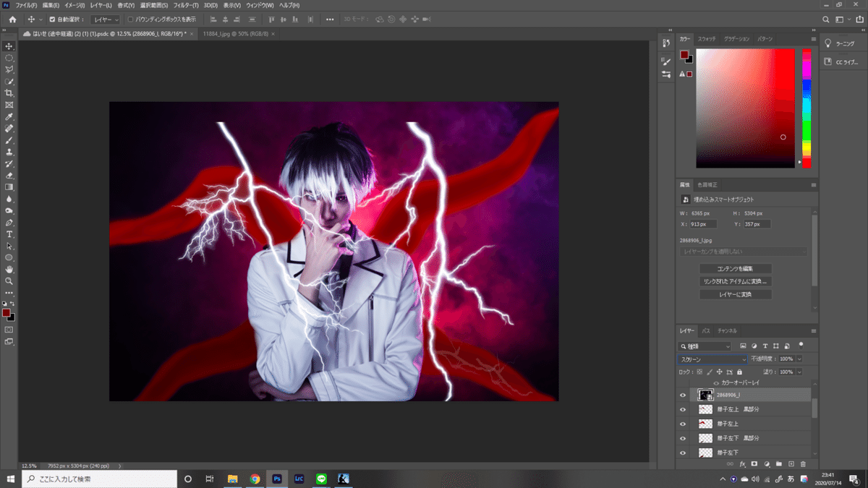Add a layer style with fx icon
Viewport: 868px width, 488px height.
(x=742, y=463)
